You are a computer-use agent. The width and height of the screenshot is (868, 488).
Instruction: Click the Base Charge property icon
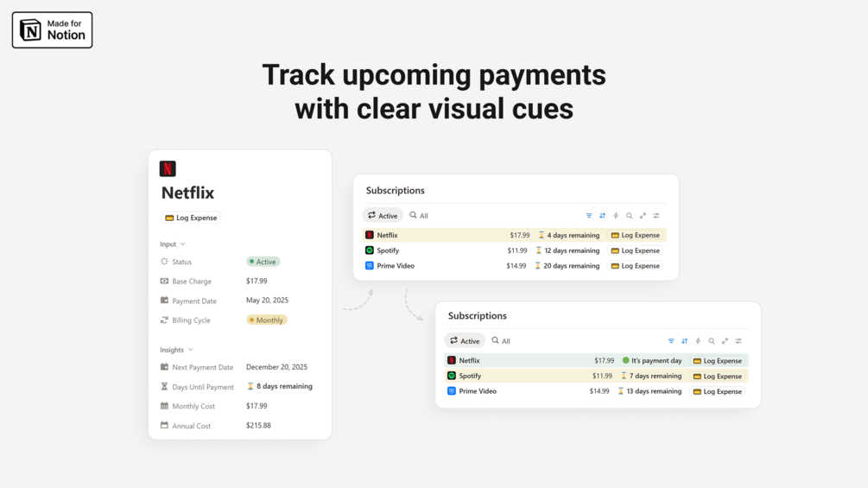tap(164, 281)
